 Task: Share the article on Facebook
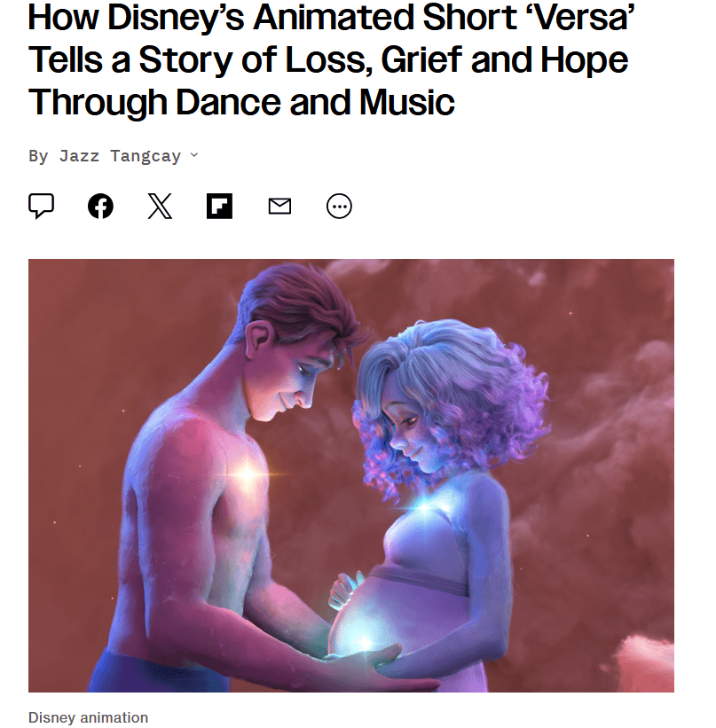coord(101,206)
